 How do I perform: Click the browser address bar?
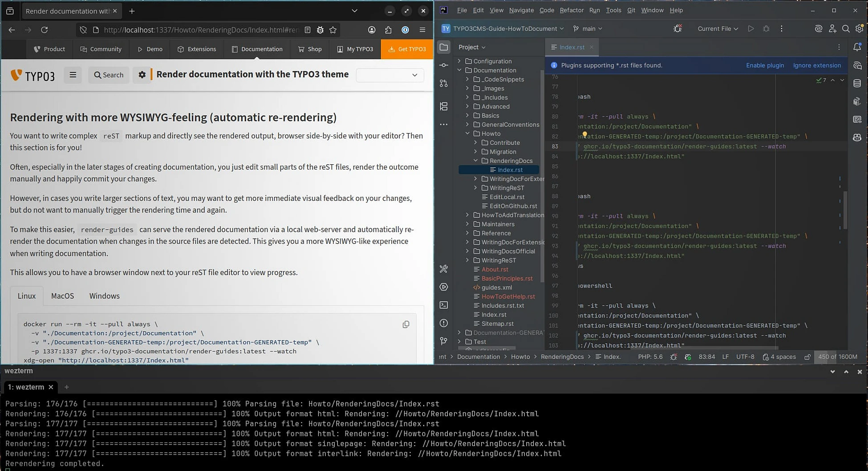point(200,30)
